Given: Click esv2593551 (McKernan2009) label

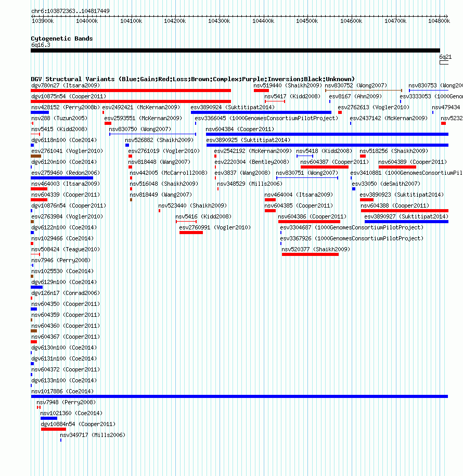Looking at the screenshot, I should click(x=143, y=119).
